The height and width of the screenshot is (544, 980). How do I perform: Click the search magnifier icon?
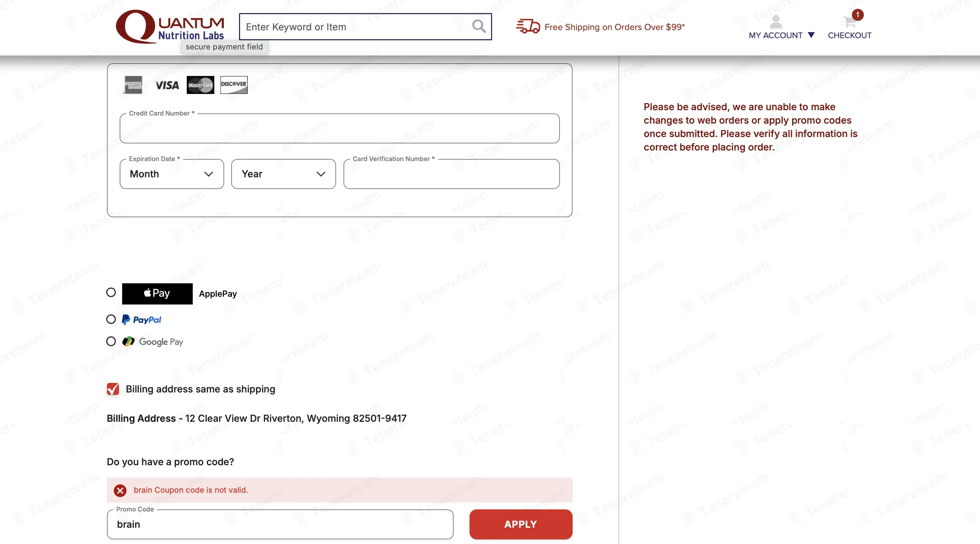[479, 26]
